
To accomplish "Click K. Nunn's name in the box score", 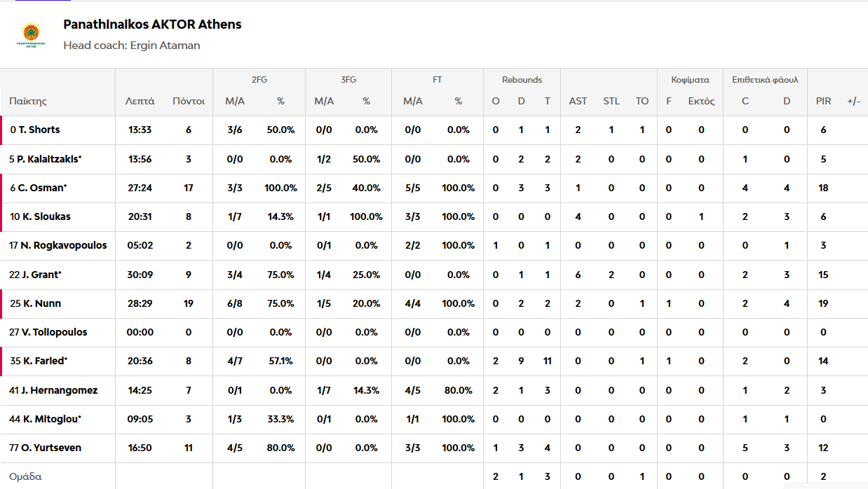I will (x=41, y=303).
